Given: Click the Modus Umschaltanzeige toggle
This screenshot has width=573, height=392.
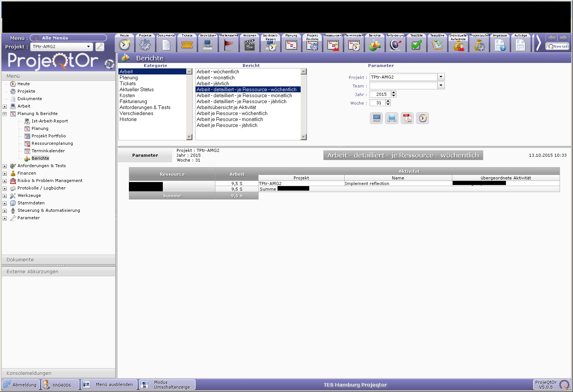Looking at the screenshot, I should [167, 385].
